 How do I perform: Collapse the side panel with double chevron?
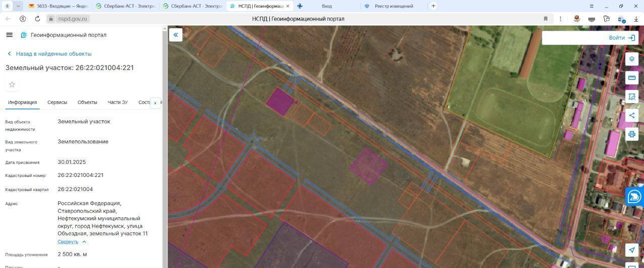[x=176, y=35]
